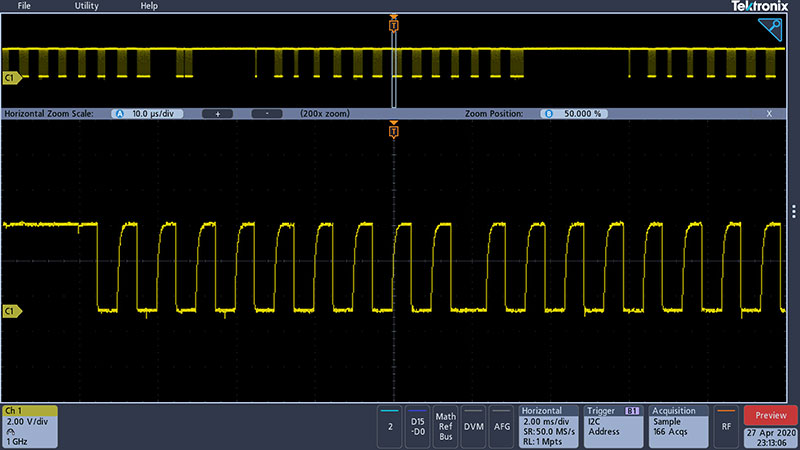Close the zoom bar with X

click(x=769, y=114)
